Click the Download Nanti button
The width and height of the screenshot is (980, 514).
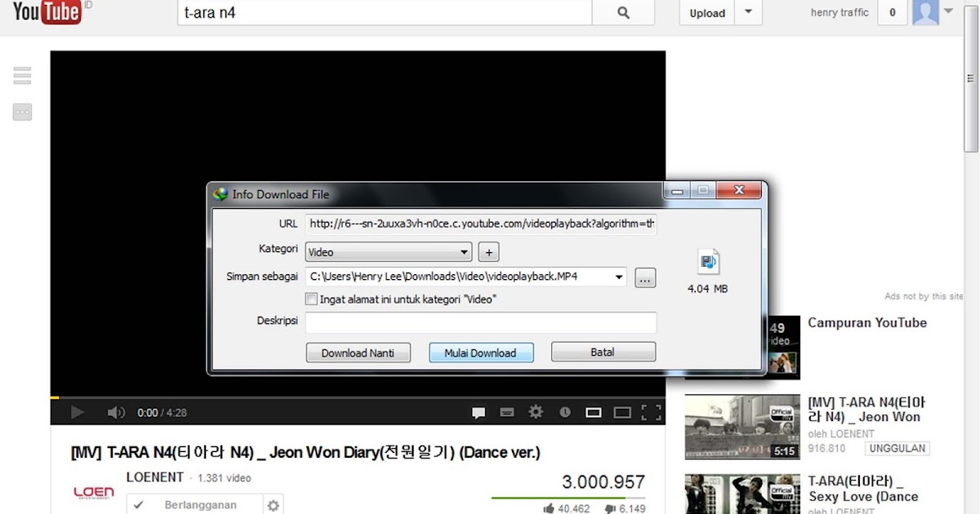[358, 352]
